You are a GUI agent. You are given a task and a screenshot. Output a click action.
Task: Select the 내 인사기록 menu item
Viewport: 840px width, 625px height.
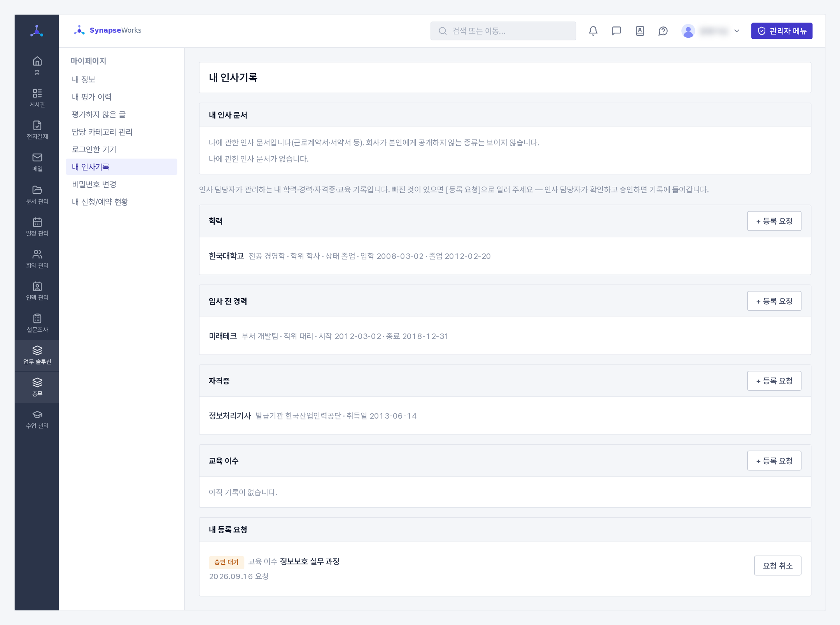click(x=121, y=167)
